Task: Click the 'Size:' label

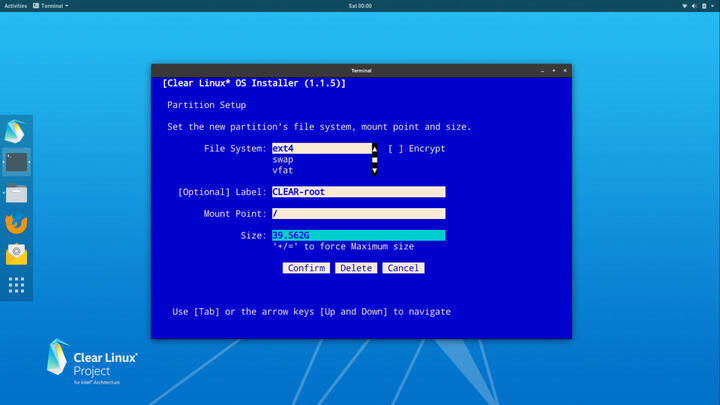Action: click(x=253, y=235)
